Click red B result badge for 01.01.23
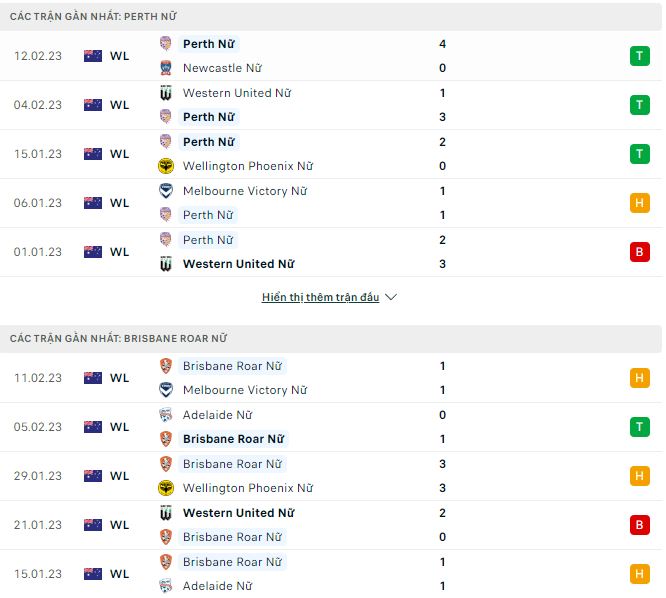This screenshot has height=598, width=666. click(640, 252)
